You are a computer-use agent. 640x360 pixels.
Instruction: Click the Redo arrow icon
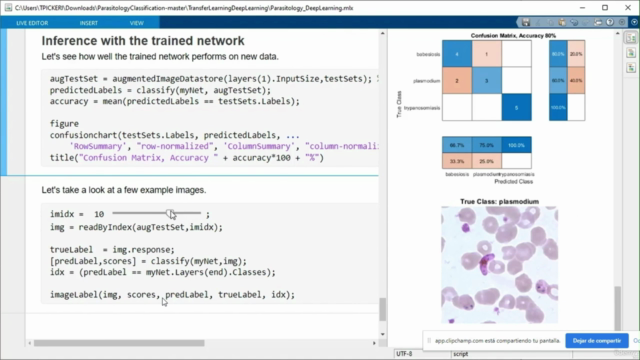click(586, 22)
